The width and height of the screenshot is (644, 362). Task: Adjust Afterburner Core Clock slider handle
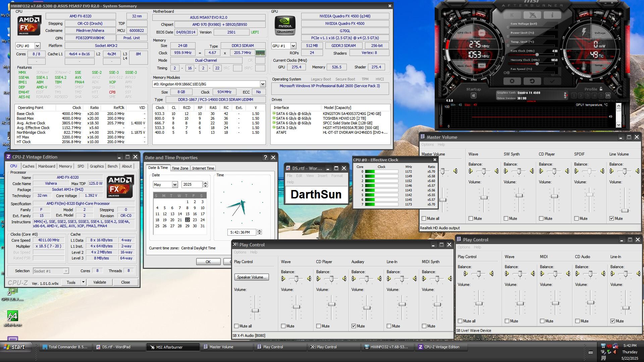click(x=537, y=55)
